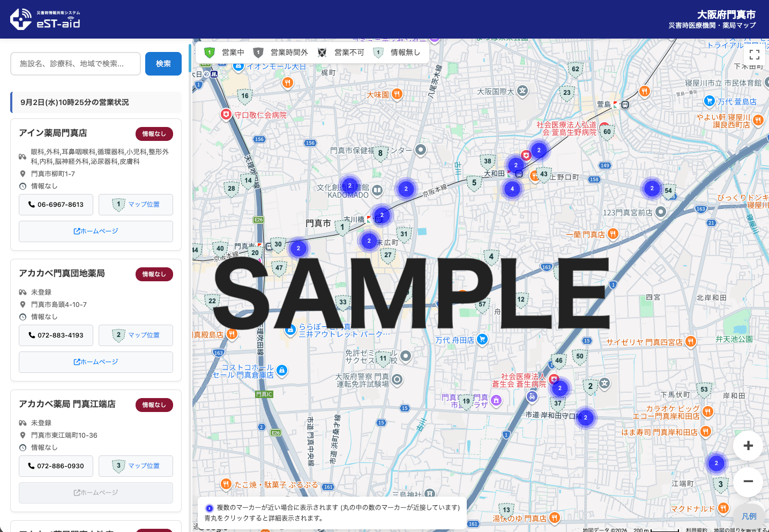The height and width of the screenshot is (532, 769).
Task: Zoom out on the map
Action: pyautogui.click(x=748, y=481)
